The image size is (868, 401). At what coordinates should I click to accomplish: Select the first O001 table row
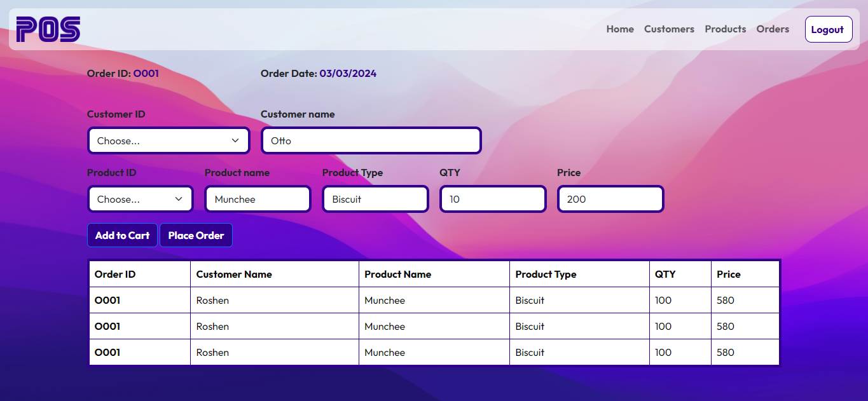pos(107,300)
